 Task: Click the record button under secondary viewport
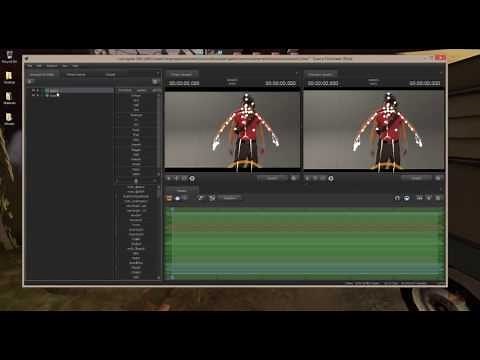(x=331, y=178)
